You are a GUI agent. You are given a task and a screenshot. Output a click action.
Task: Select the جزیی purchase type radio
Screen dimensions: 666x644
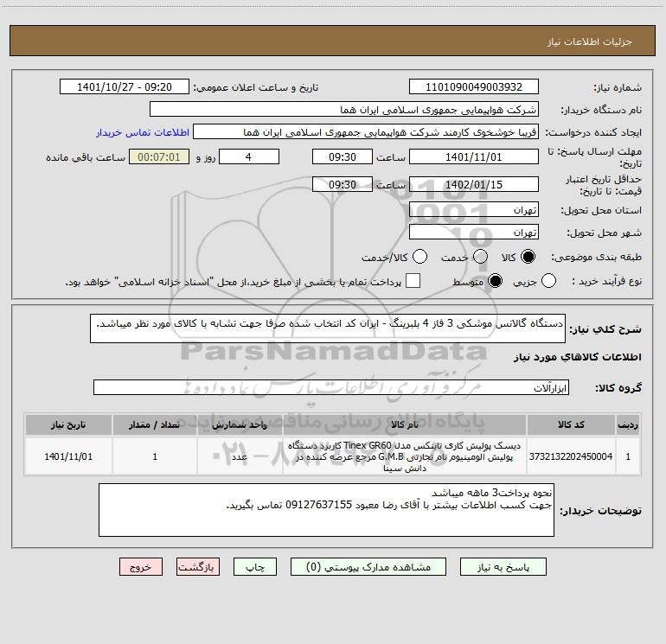(x=548, y=281)
